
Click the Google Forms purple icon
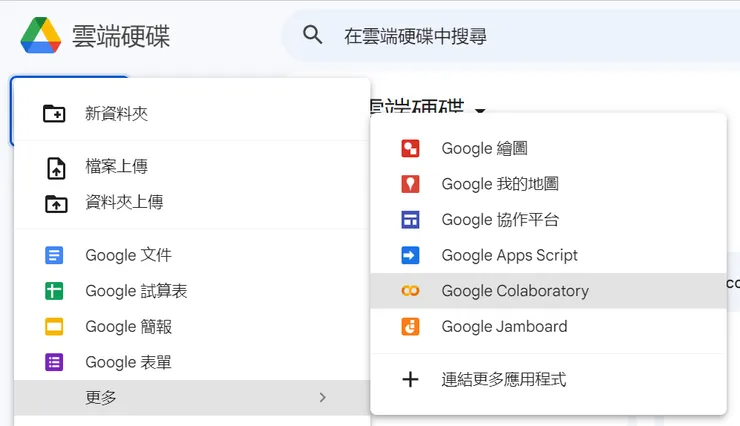pyautogui.click(x=54, y=362)
